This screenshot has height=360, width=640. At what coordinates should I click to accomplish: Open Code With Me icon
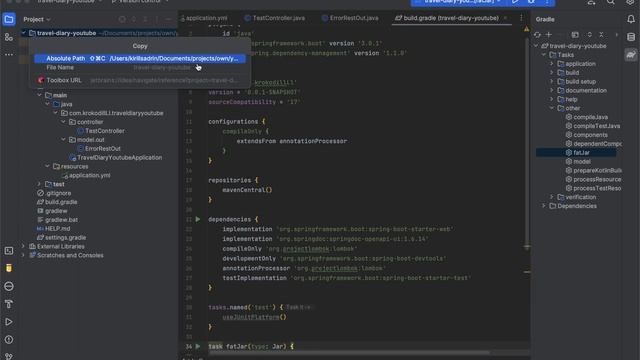point(591,2)
